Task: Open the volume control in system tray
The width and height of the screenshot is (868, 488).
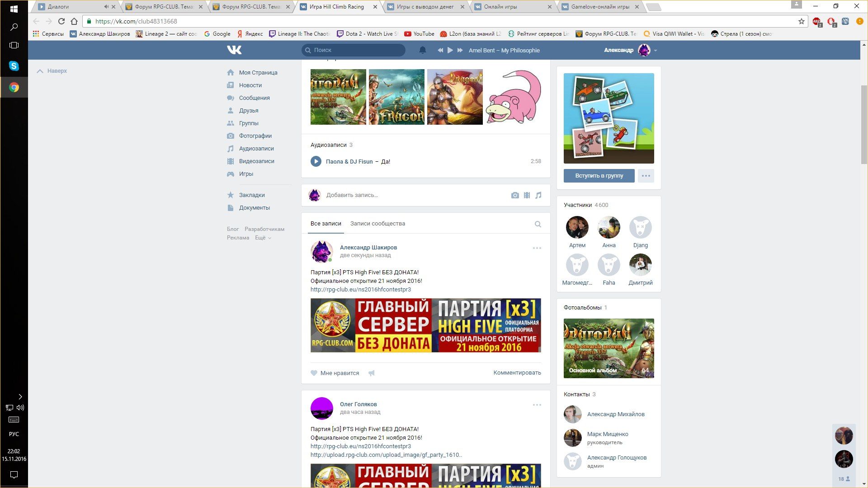Action: 20,408
